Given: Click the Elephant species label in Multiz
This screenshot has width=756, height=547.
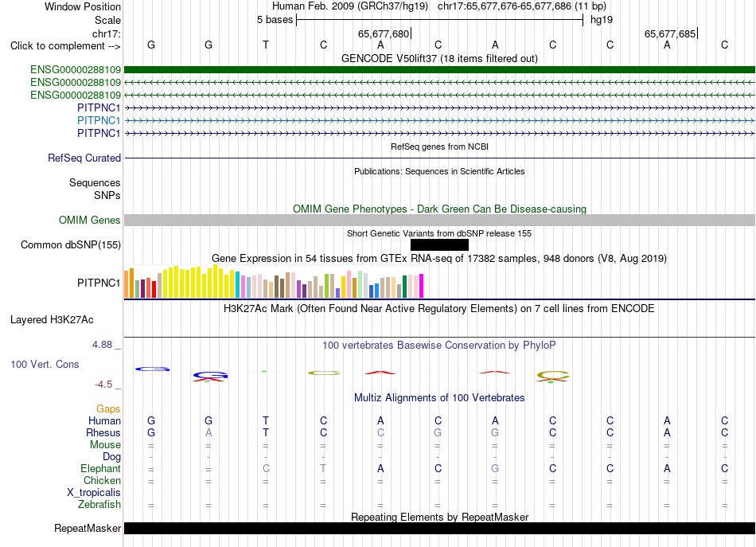Looking at the screenshot, I should (x=101, y=468).
